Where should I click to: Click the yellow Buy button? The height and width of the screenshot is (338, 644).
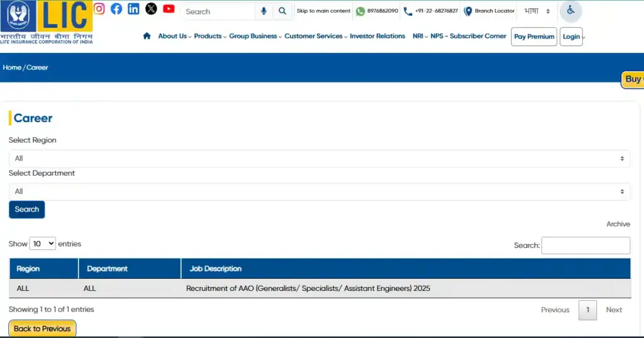coord(633,79)
